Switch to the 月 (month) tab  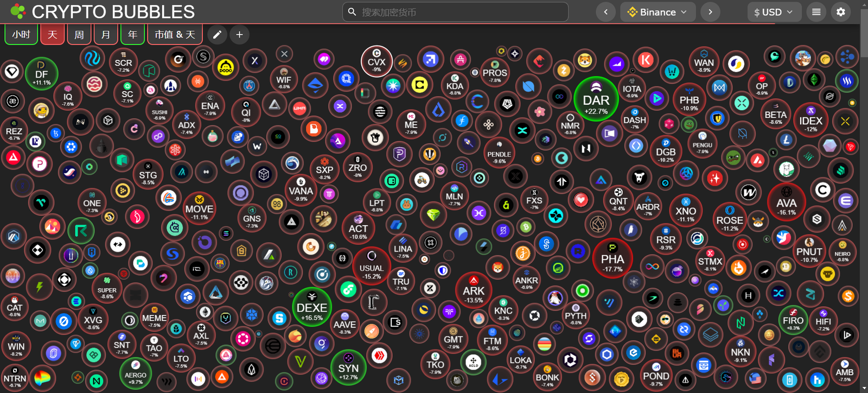pyautogui.click(x=106, y=34)
